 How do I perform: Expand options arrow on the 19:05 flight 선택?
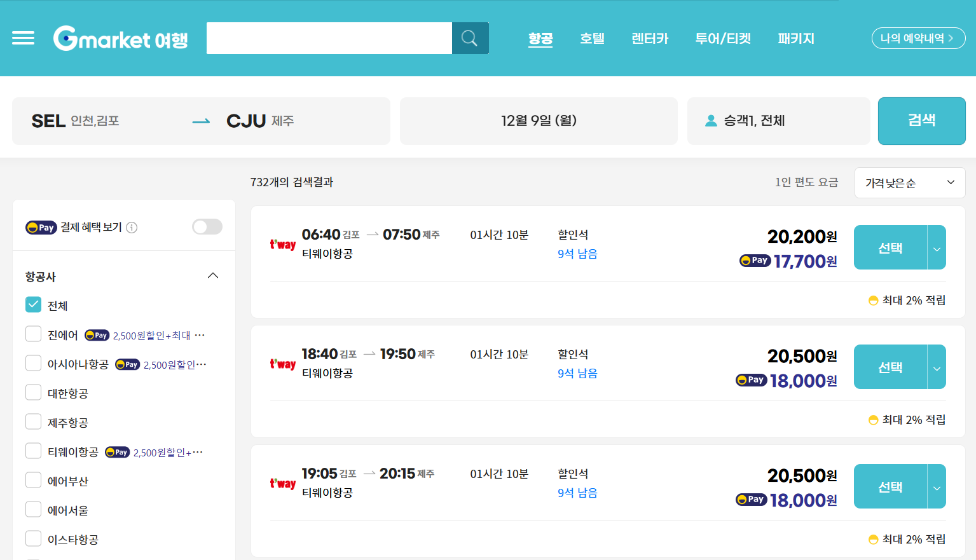point(937,486)
